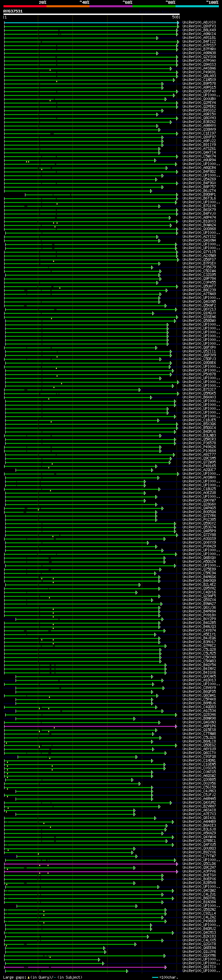Image resolution: width=222 pixels, height=980 pixels.
Task: Open hit UniRef100_A8J0I0
Action: (199, 23)
